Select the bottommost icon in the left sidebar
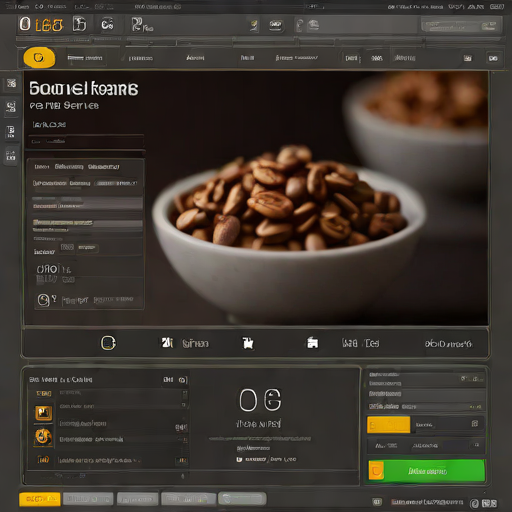 click(x=11, y=156)
